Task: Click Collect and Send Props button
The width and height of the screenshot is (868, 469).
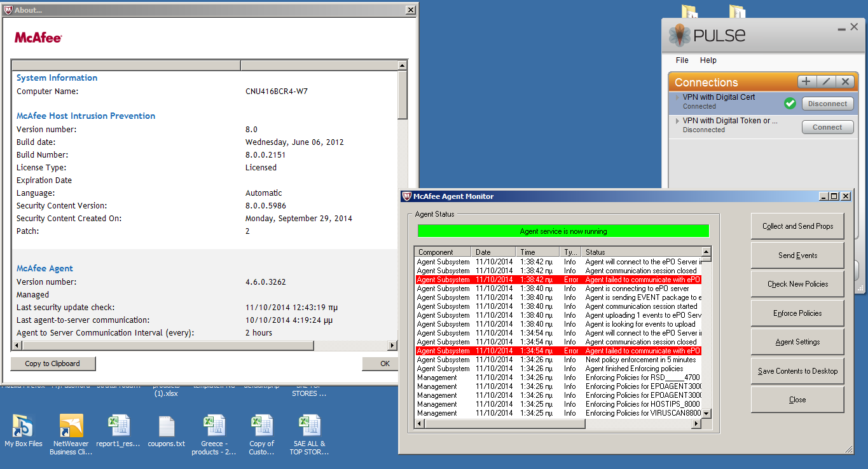Action: click(797, 226)
